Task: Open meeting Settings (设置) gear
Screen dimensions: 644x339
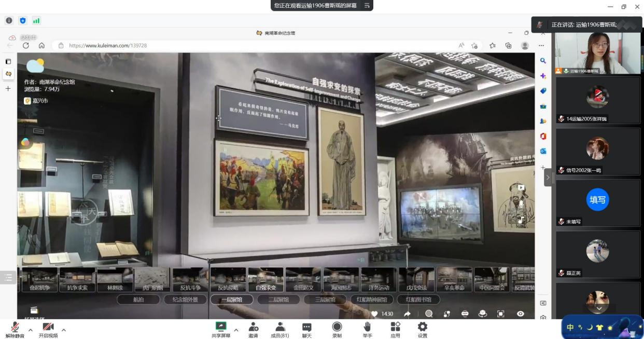Action: click(423, 327)
